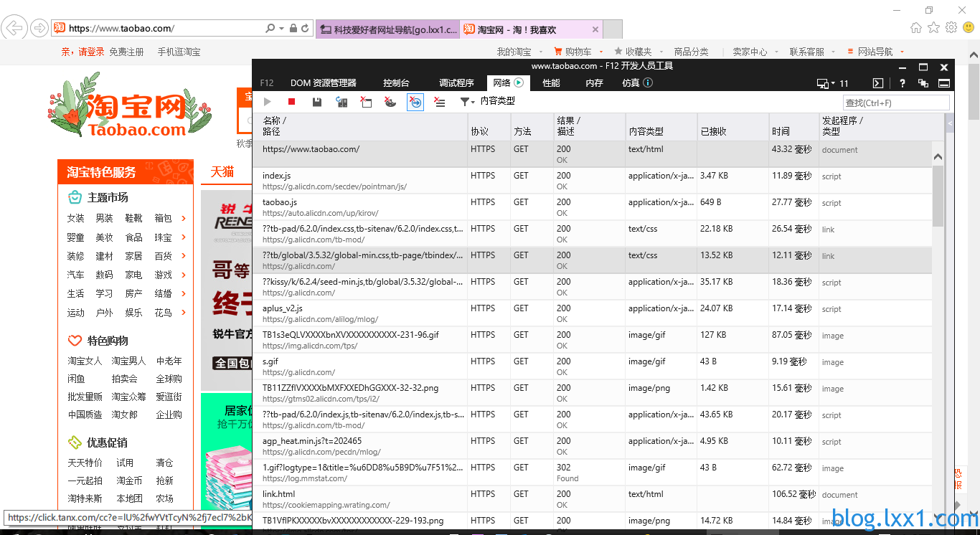Open the 淘宝女人 link

(x=85, y=361)
